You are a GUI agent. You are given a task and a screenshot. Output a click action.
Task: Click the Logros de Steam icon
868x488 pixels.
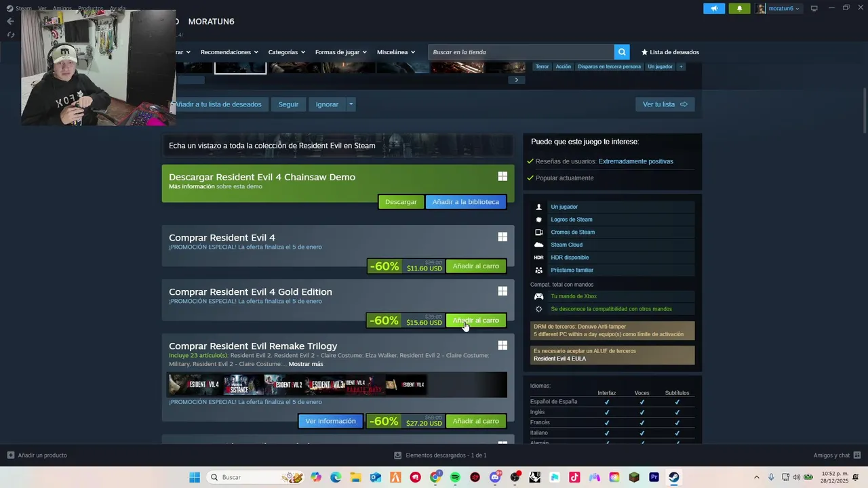pos(539,220)
